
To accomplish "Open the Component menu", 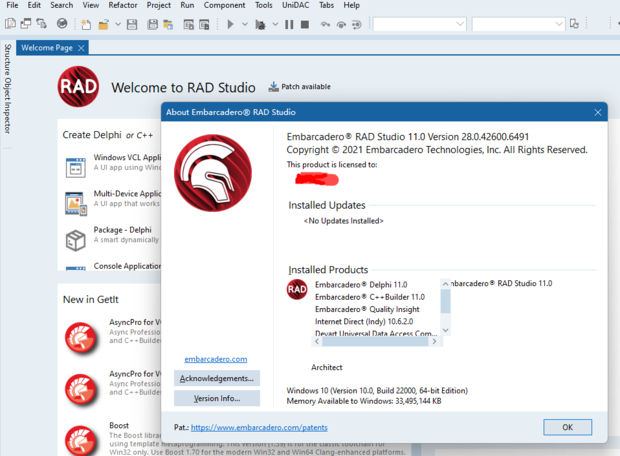I will coord(224,5).
